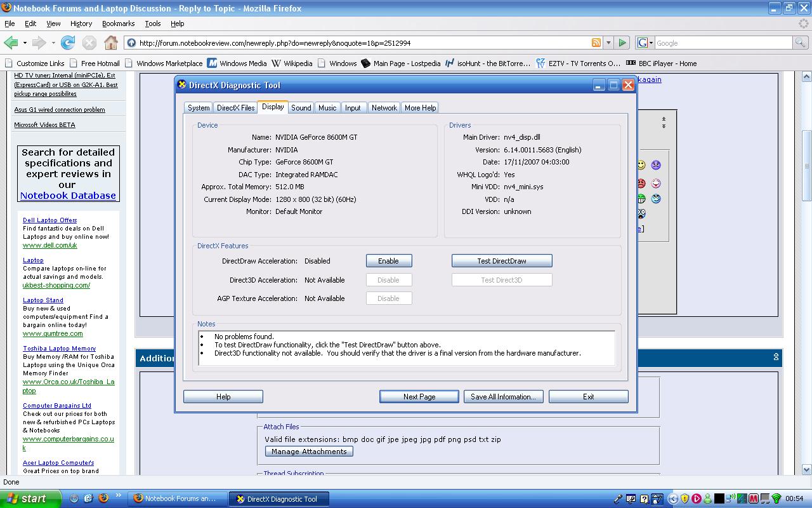812x508 pixels.
Task: Open EZTV TV Torrents bookmark
Action: coord(579,63)
